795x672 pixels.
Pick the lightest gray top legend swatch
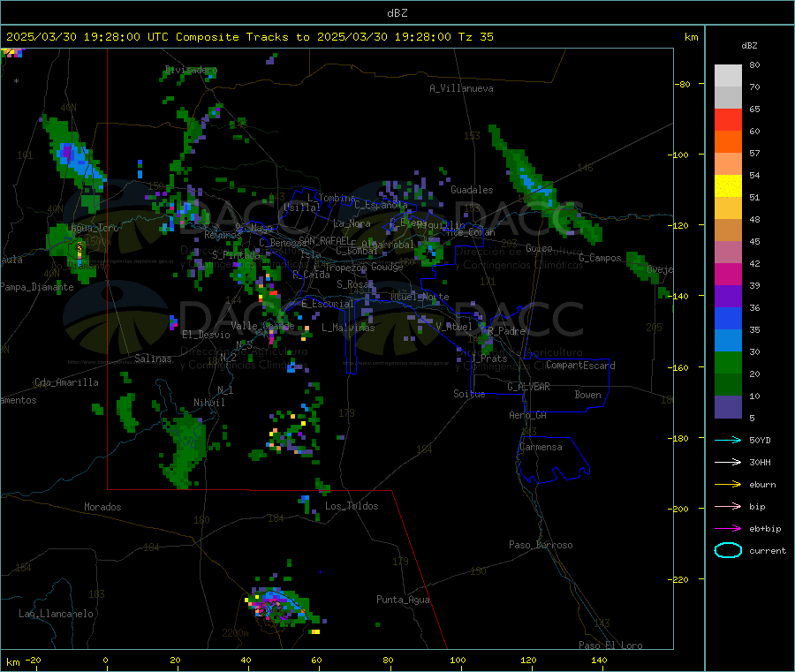(x=728, y=76)
